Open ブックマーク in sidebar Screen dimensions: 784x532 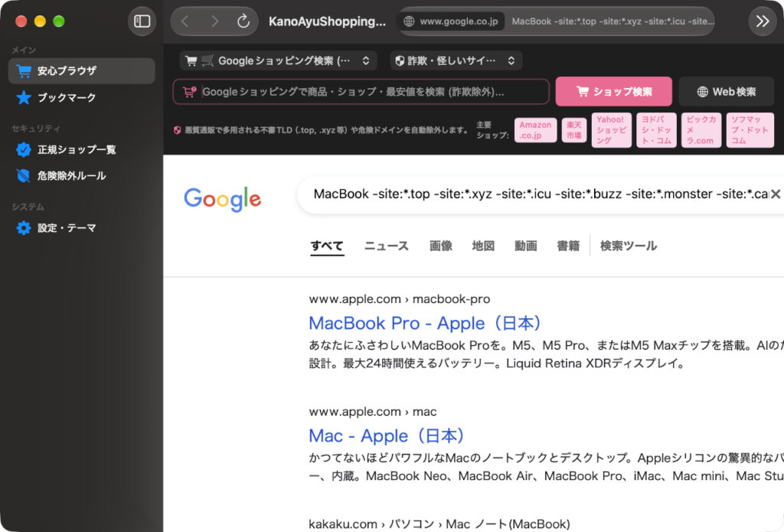(81, 97)
